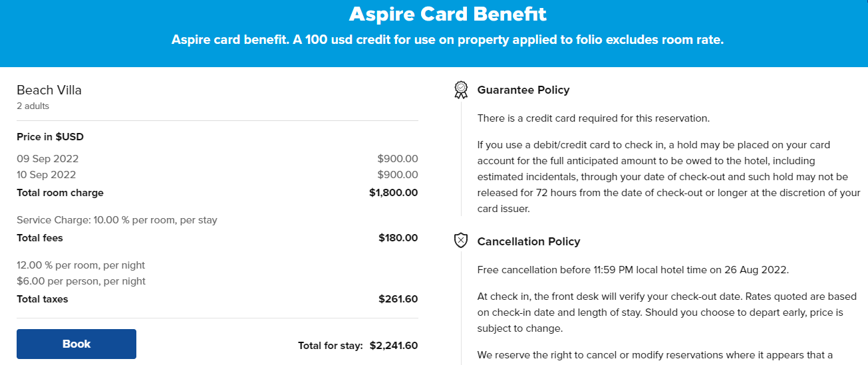
Task: Click the credit card required sentence
Action: [x=593, y=119]
